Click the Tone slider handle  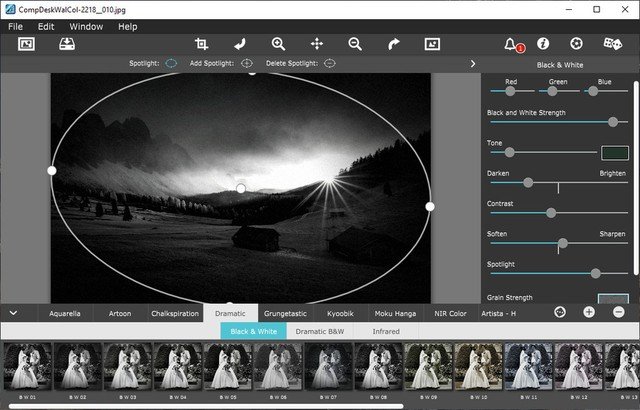(x=509, y=152)
